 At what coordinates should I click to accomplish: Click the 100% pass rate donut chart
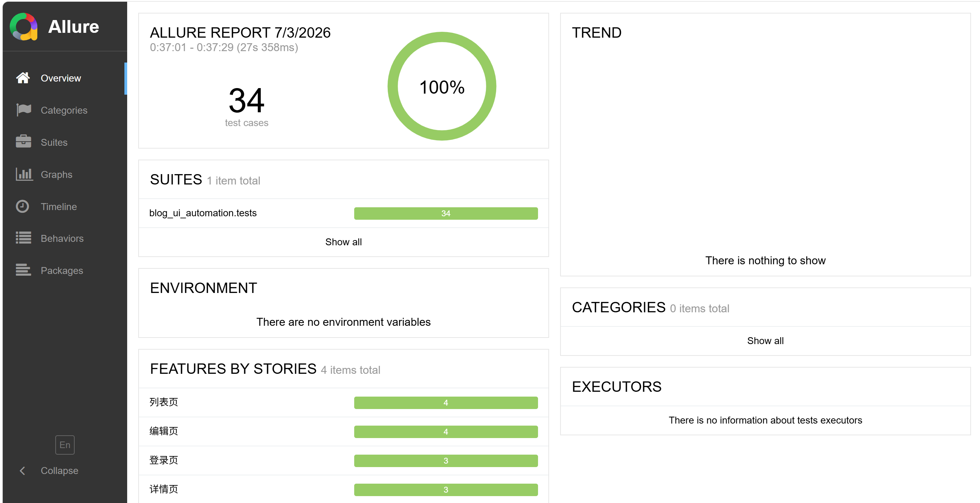point(442,86)
